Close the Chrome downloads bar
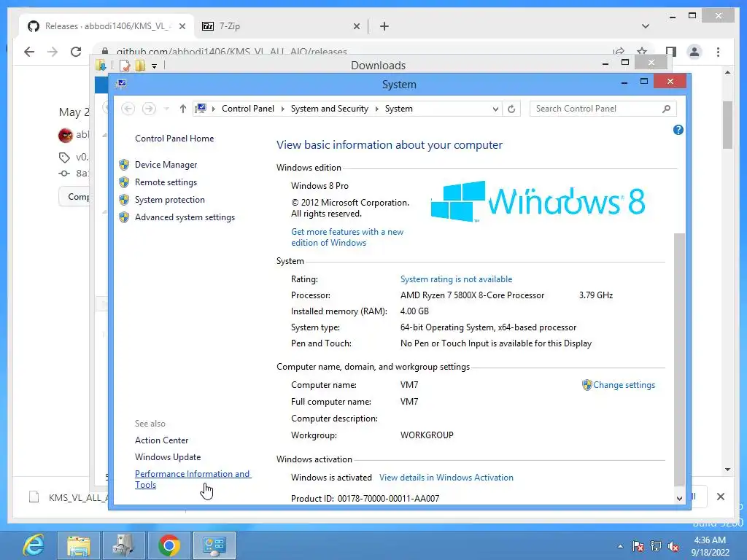Screen dimensions: 747x560 [720, 497]
